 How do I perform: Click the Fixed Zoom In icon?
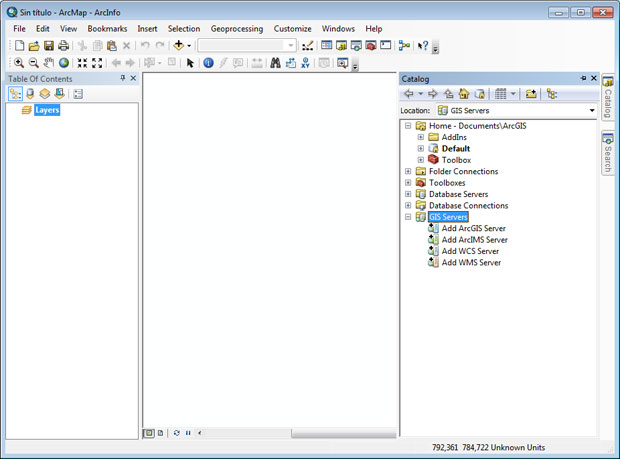tap(82, 63)
